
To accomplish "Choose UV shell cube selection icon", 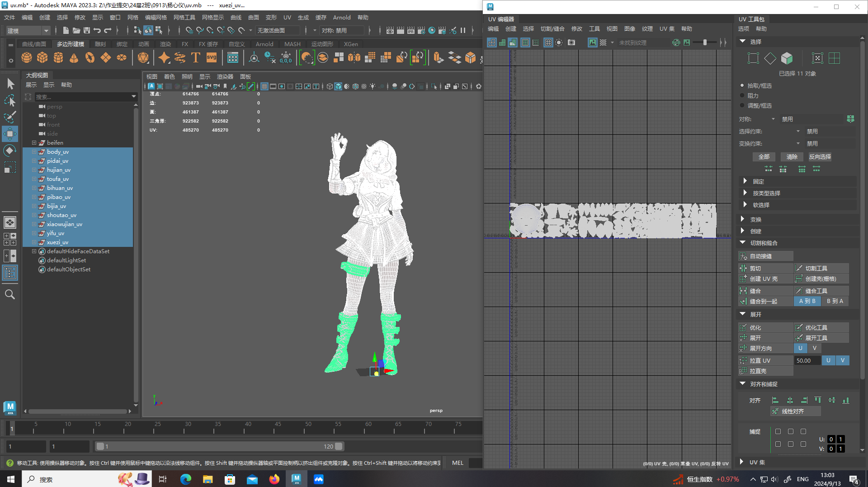I will point(787,58).
